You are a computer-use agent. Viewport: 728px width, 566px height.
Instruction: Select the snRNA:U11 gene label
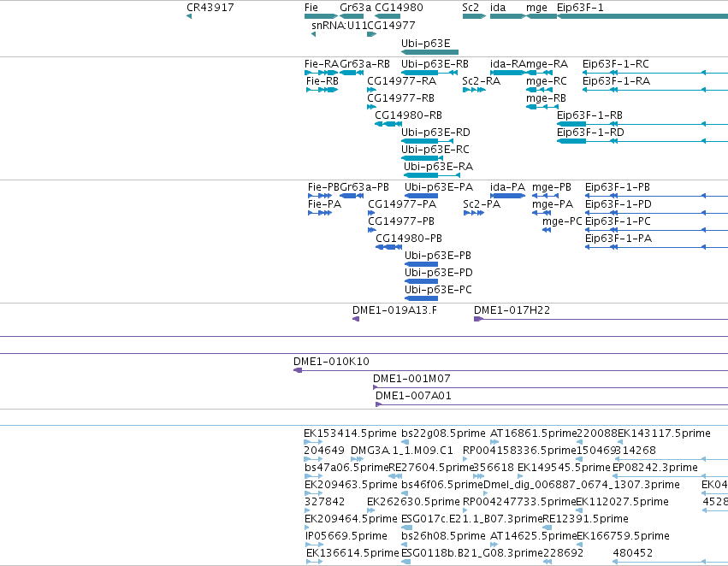(339, 25)
